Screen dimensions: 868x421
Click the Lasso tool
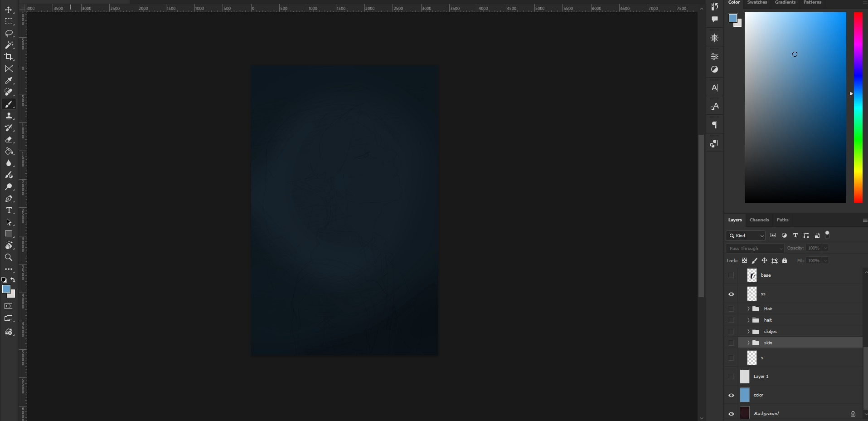9,33
